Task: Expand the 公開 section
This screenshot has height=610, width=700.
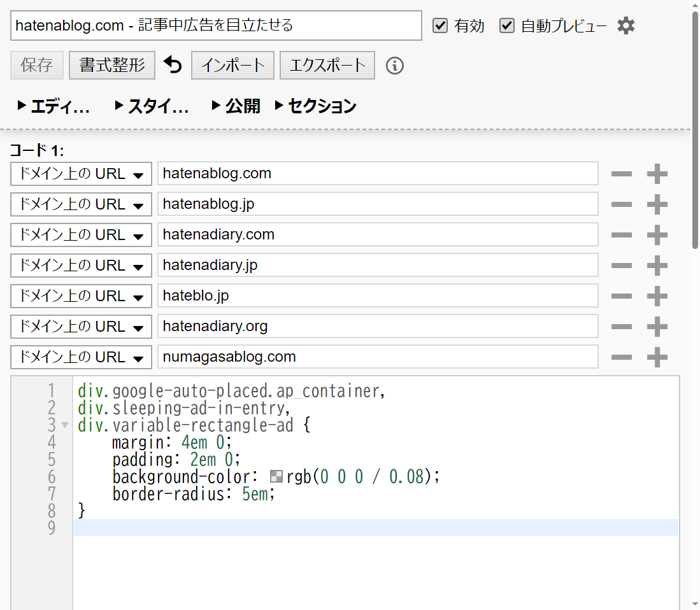Action: [236, 106]
